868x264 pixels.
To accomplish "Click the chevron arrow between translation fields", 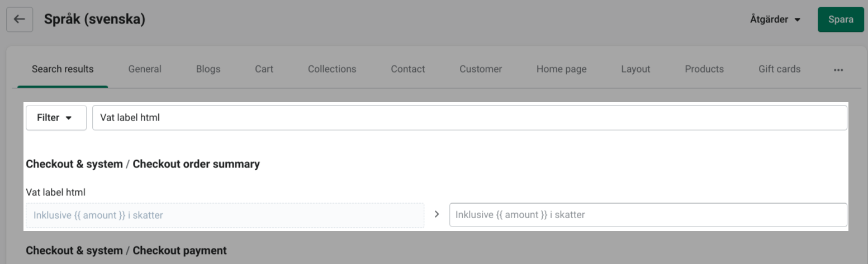I will click(x=437, y=214).
